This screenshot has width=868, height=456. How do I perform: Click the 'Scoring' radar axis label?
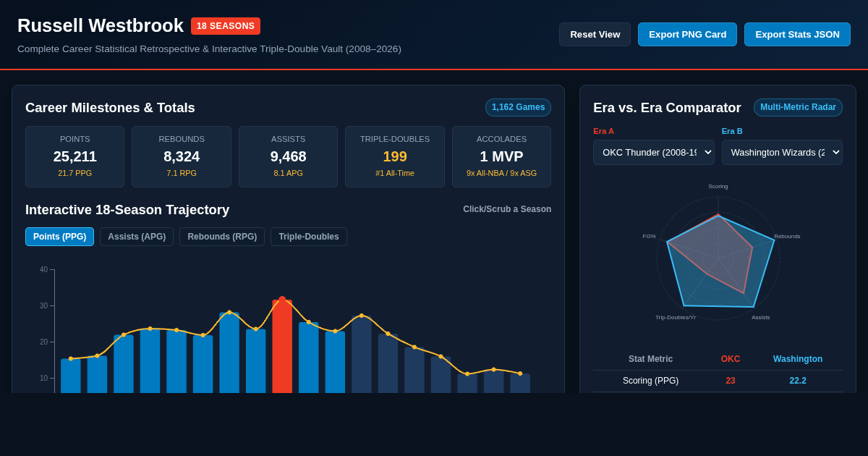click(718, 187)
